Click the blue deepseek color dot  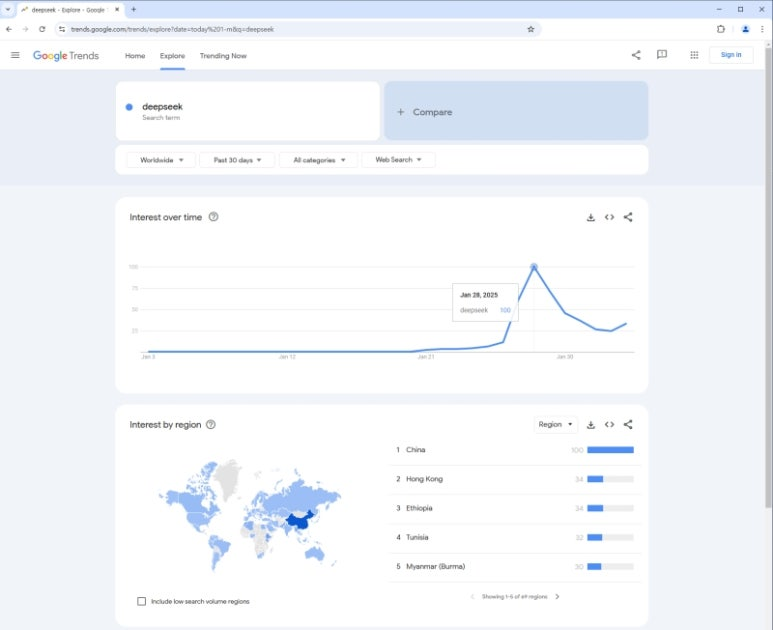pos(129,106)
